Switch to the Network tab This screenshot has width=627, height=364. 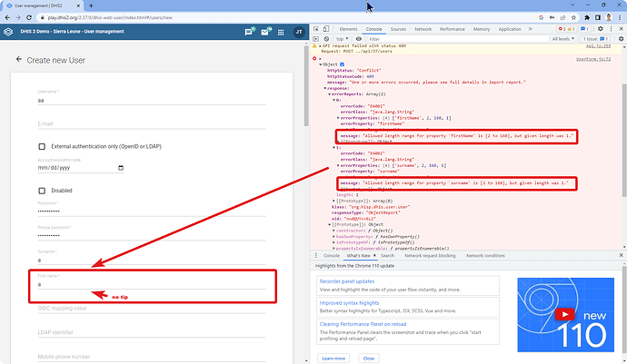tap(423, 29)
